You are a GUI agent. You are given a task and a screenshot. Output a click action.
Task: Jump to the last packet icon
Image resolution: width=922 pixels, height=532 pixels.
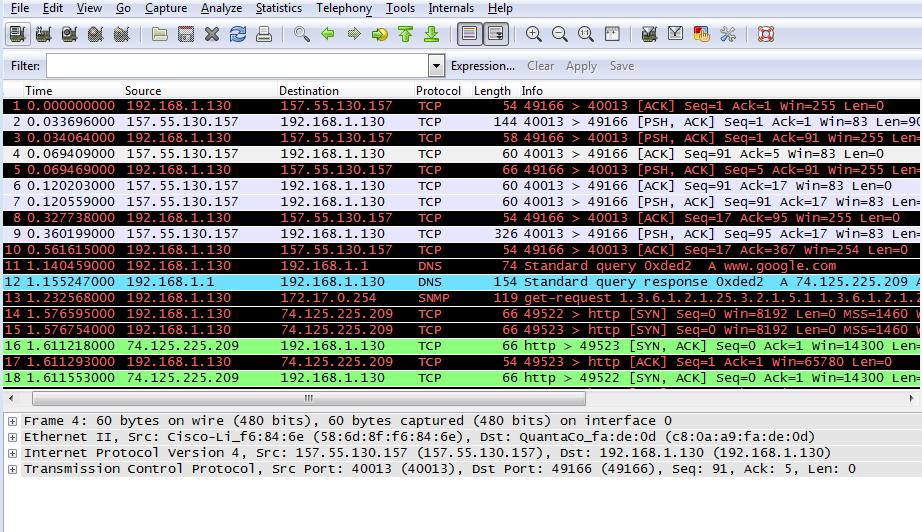coord(432,34)
